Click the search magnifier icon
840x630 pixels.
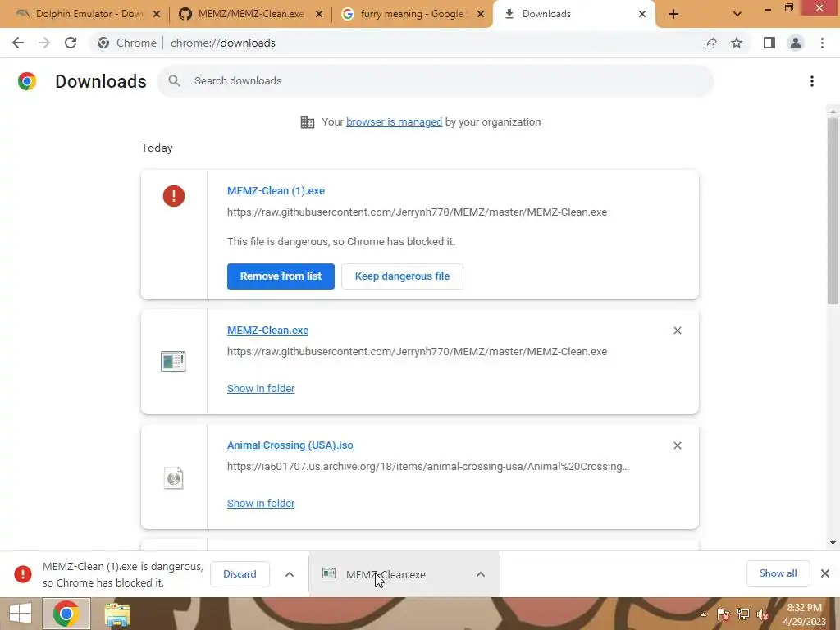click(174, 81)
